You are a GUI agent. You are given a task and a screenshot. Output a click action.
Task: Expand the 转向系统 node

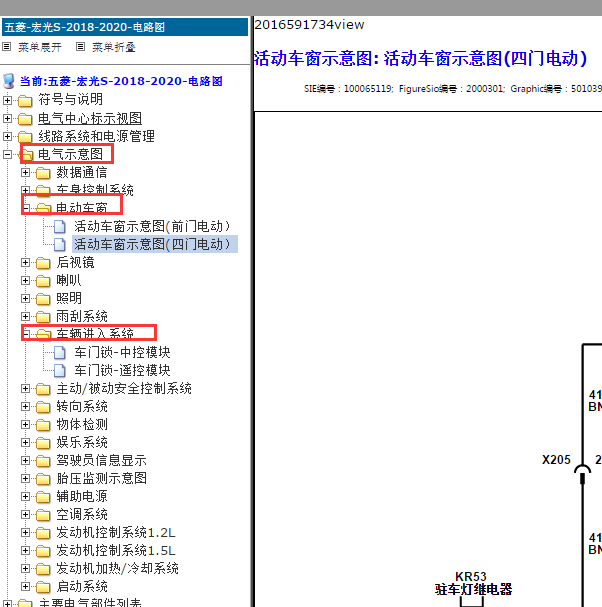coord(25,406)
